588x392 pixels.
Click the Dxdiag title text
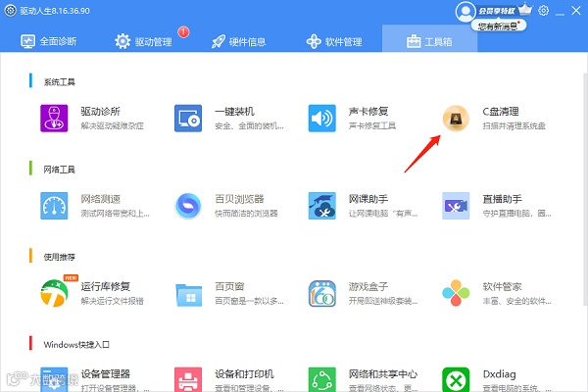coord(499,374)
